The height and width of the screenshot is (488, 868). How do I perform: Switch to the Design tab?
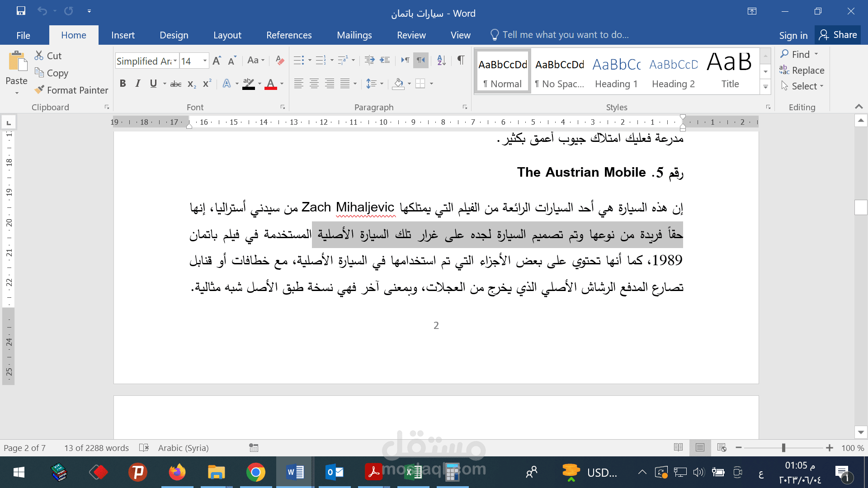coord(174,35)
